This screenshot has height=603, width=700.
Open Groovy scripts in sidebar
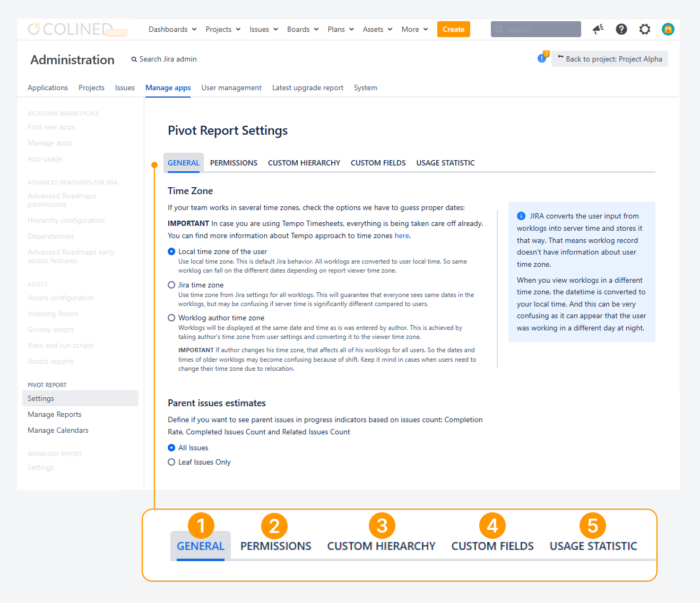(x=51, y=329)
